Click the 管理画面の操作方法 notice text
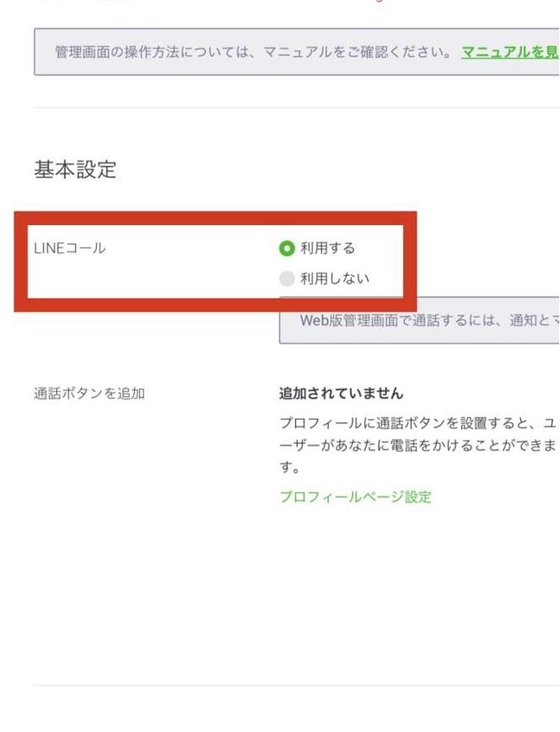This screenshot has width=560, height=732. 152,52
